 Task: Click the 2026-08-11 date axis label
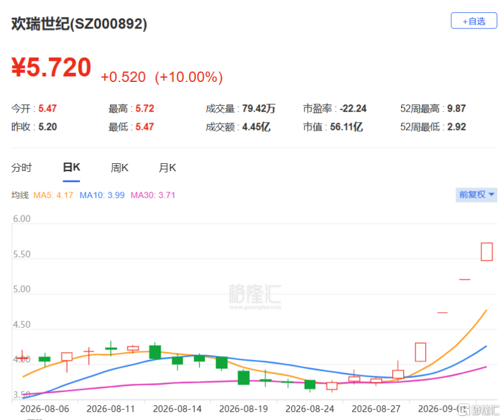pyautogui.click(x=111, y=408)
